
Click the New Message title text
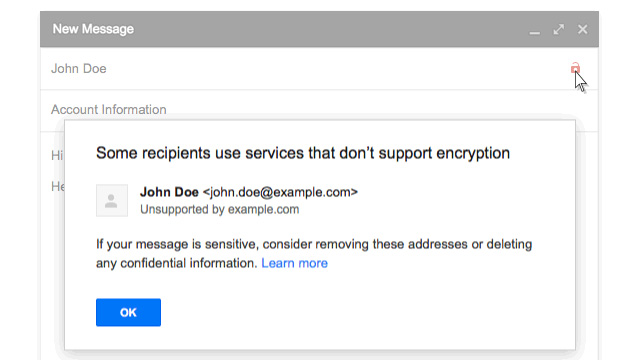(x=93, y=29)
